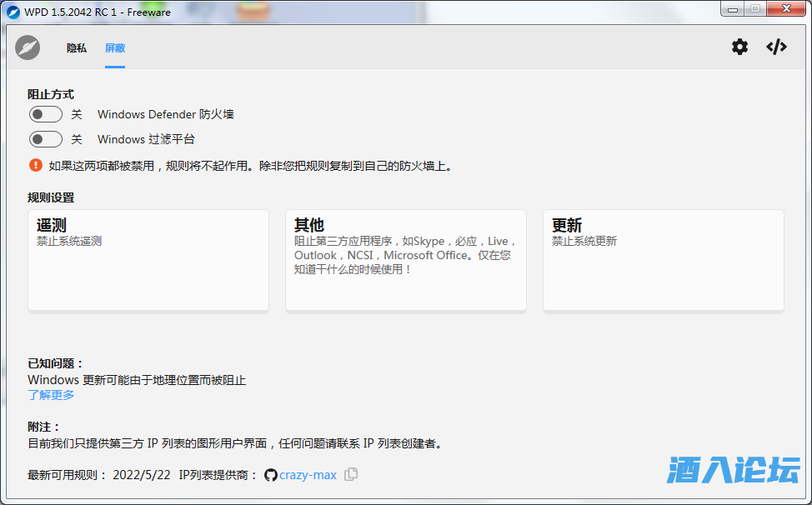Click the GitHub icon beside crazy-max
Screen dimensions: 812x505
click(x=270, y=474)
